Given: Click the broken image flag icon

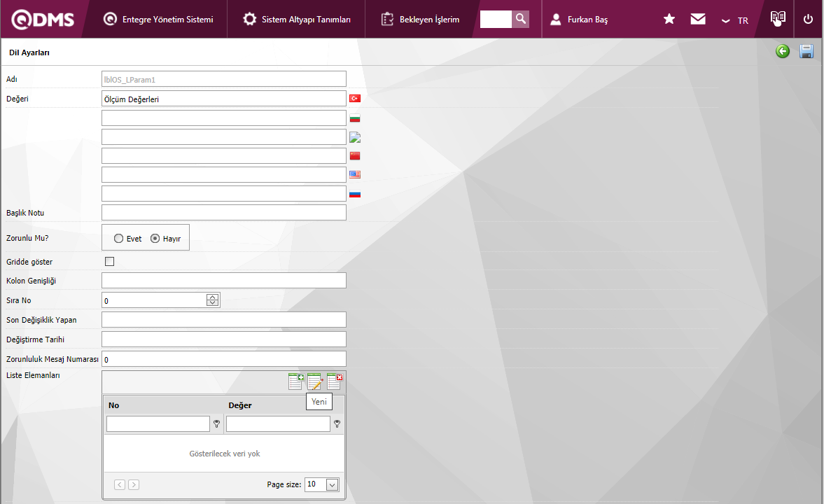Looking at the screenshot, I should tap(355, 137).
